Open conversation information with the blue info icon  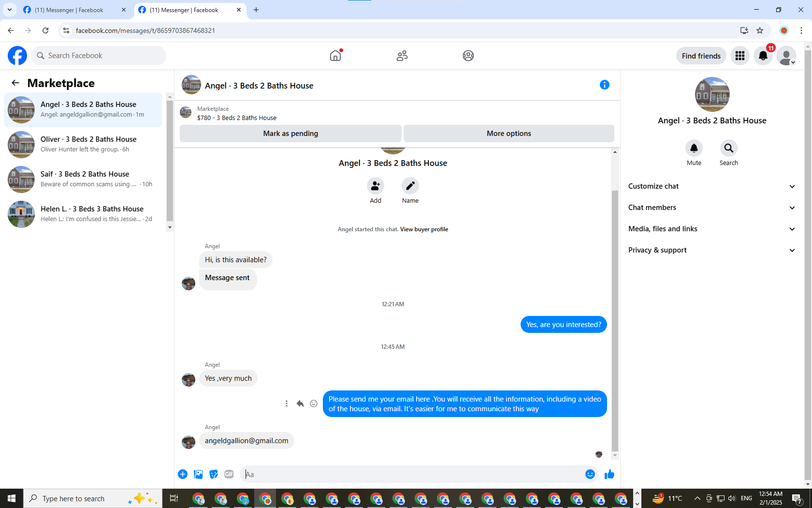coord(605,85)
